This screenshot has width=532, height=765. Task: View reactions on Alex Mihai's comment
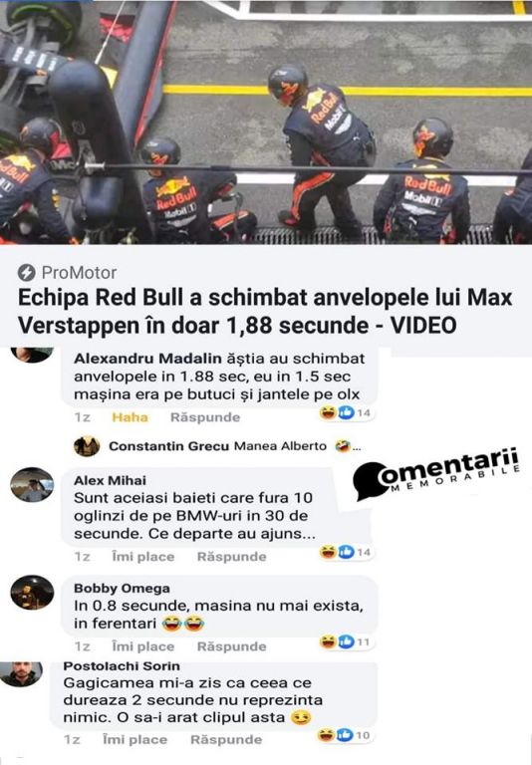(346, 552)
